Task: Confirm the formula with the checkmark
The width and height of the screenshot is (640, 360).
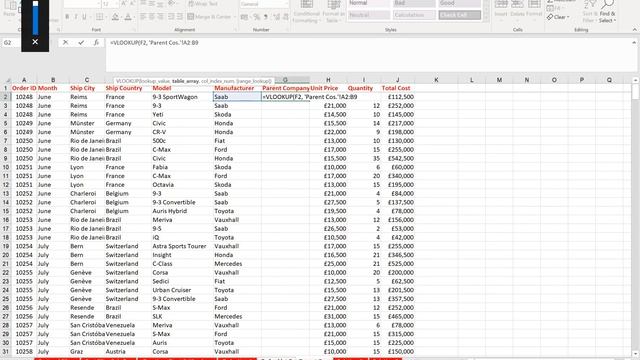Action: (81, 42)
